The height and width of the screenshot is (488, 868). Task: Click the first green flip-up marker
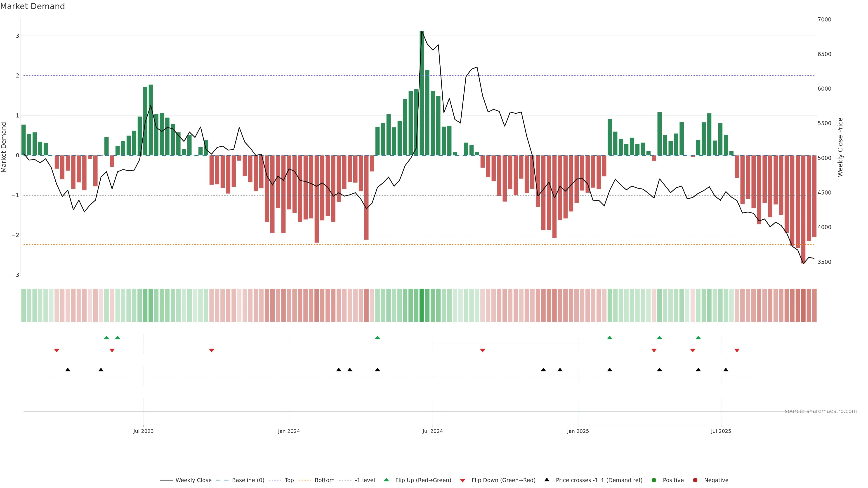(106, 338)
